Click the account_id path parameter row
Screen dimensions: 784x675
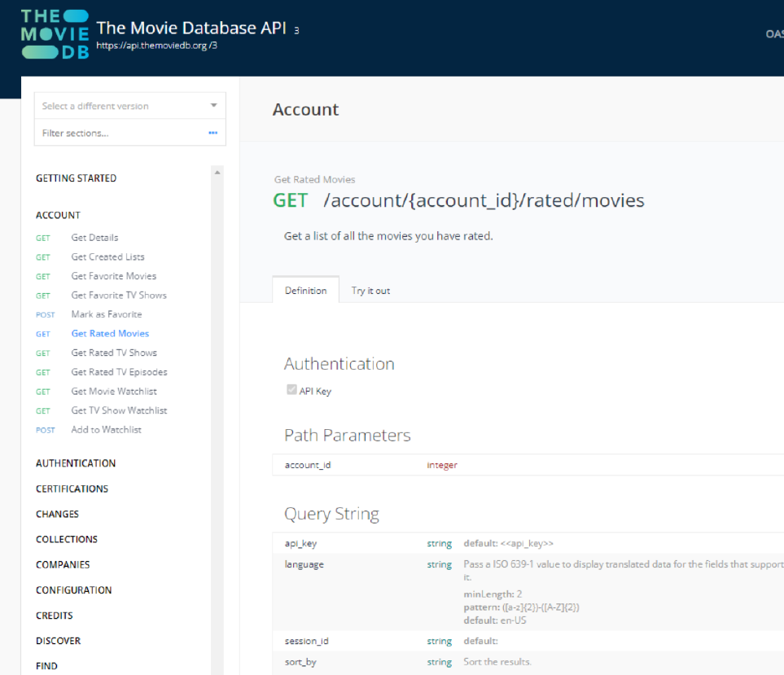pos(528,465)
